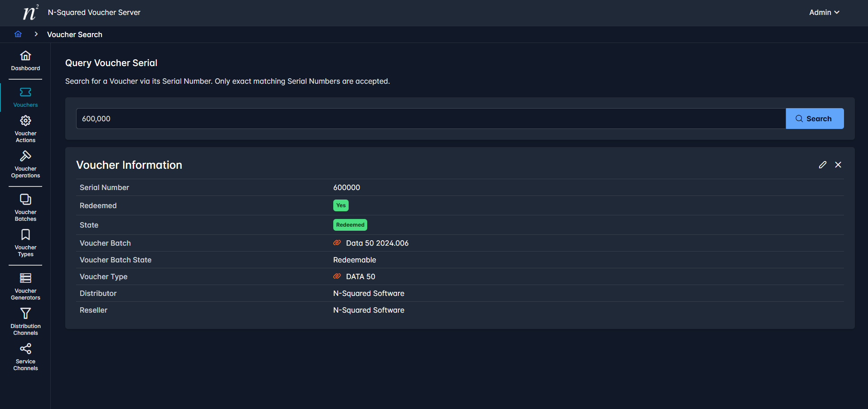Click the N-Squared logo in header
The width and height of the screenshot is (868, 409).
click(x=30, y=12)
